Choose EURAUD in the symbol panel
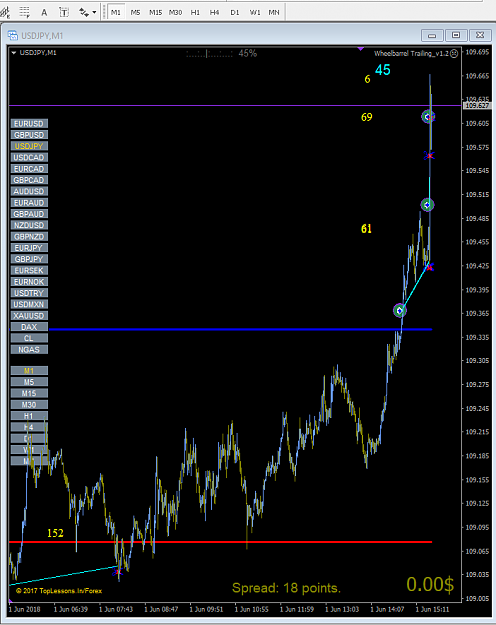 (x=29, y=202)
